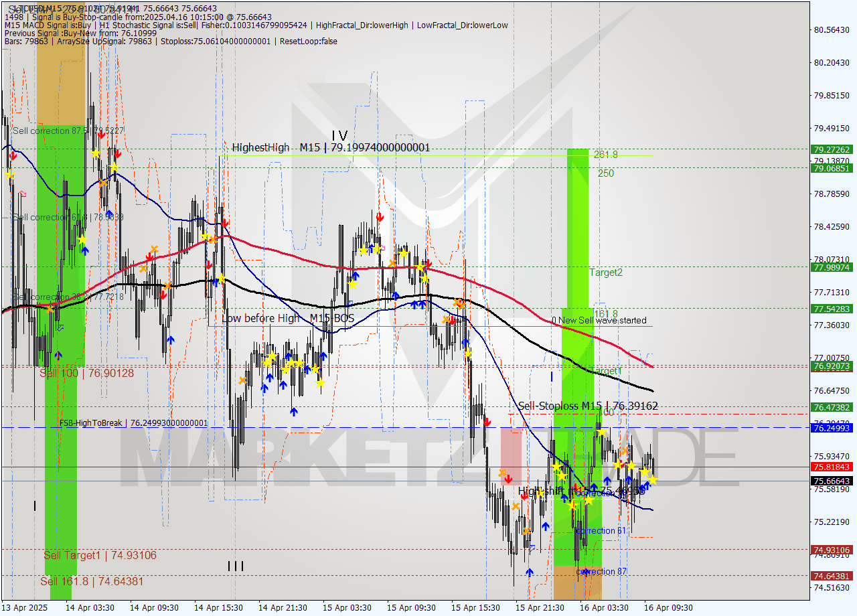Click the Sell-Stoploss M15 label
This screenshot has width=857, height=616.
(588, 406)
